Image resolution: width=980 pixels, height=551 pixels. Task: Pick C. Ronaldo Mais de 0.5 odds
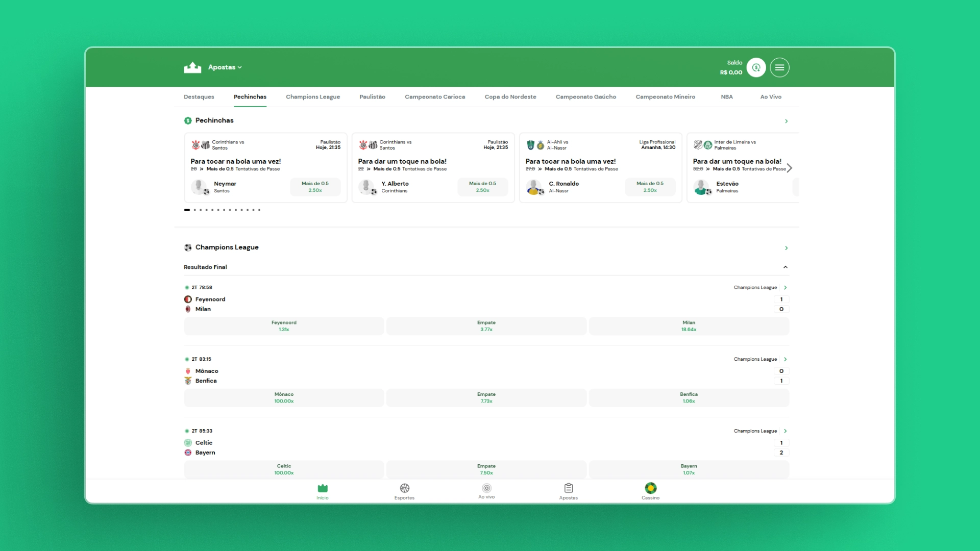tap(650, 187)
